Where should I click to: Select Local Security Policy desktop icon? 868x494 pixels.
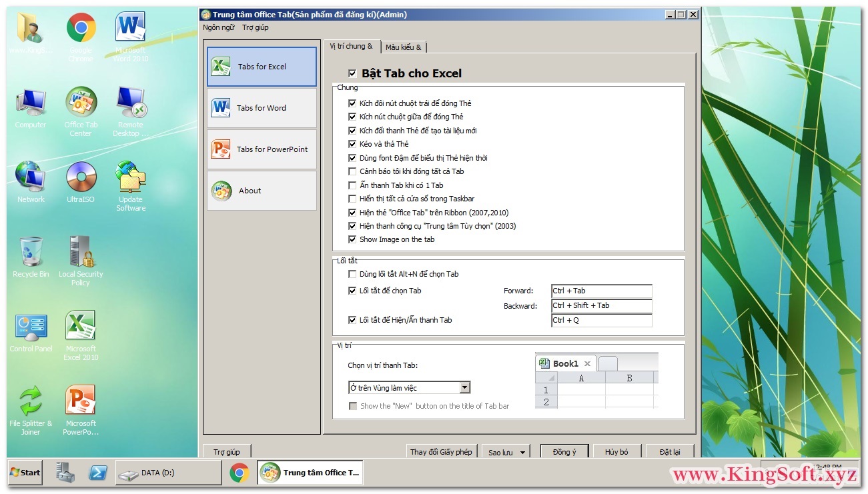point(81,261)
